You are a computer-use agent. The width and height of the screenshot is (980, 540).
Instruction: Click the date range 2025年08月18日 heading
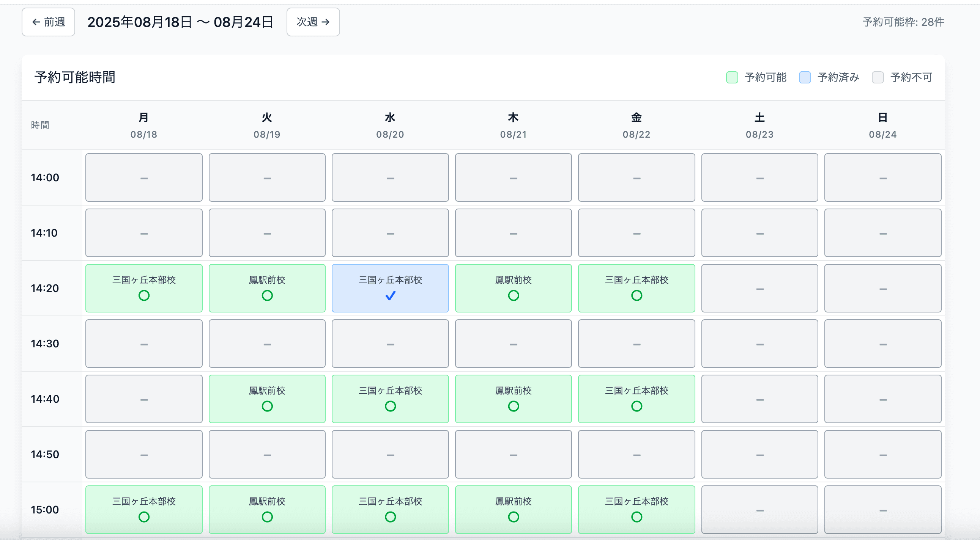180,22
